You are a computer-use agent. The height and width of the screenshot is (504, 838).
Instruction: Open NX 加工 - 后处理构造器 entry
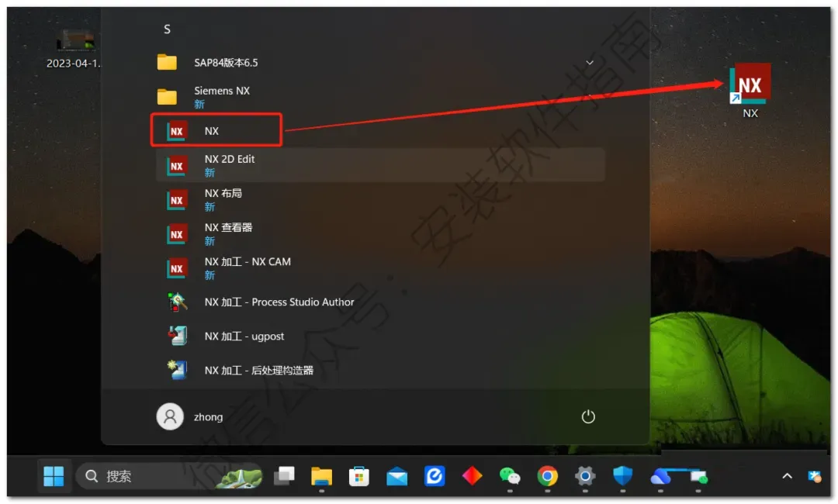380,370
